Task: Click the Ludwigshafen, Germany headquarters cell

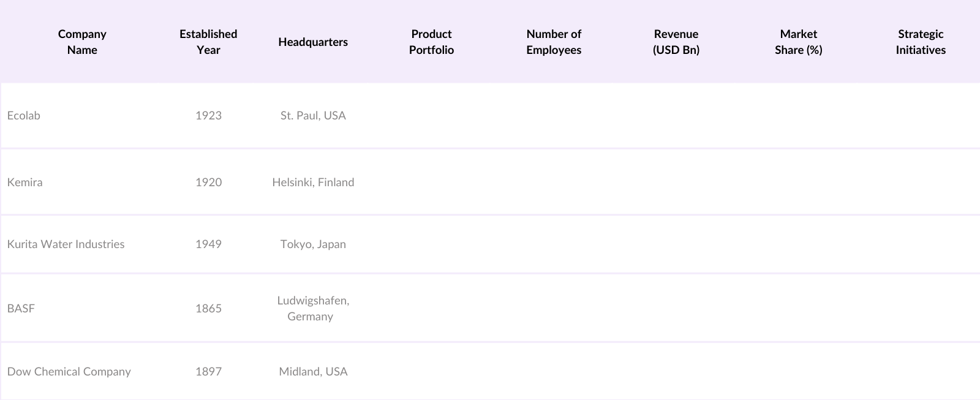Action: [x=312, y=308]
